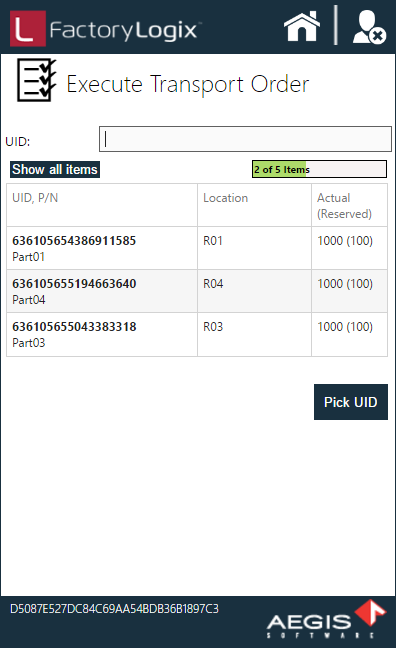This screenshot has height=648, width=396.
Task: Click the Execute Transport Order checklist icon
Action: pos(36,80)
